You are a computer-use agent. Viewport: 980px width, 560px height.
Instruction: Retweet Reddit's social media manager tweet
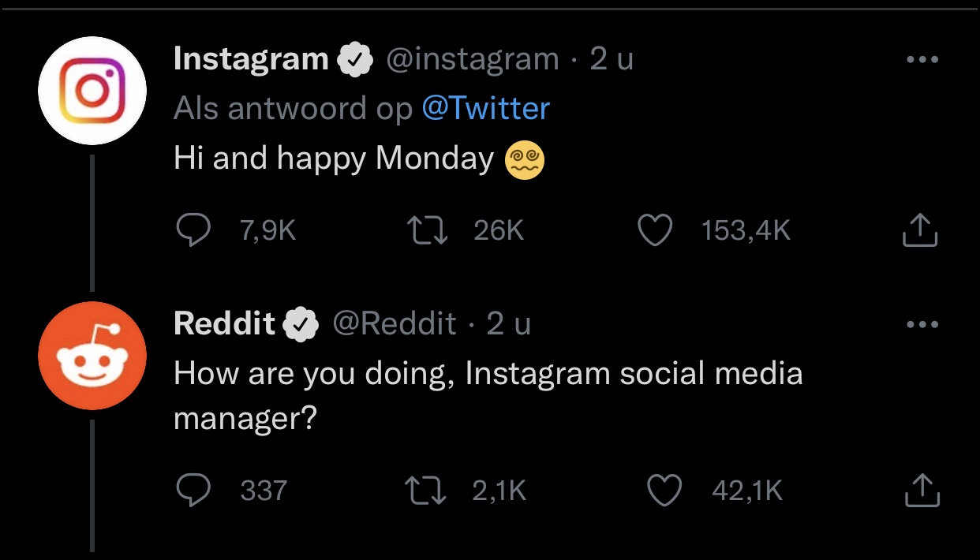(x=425, y=491)
